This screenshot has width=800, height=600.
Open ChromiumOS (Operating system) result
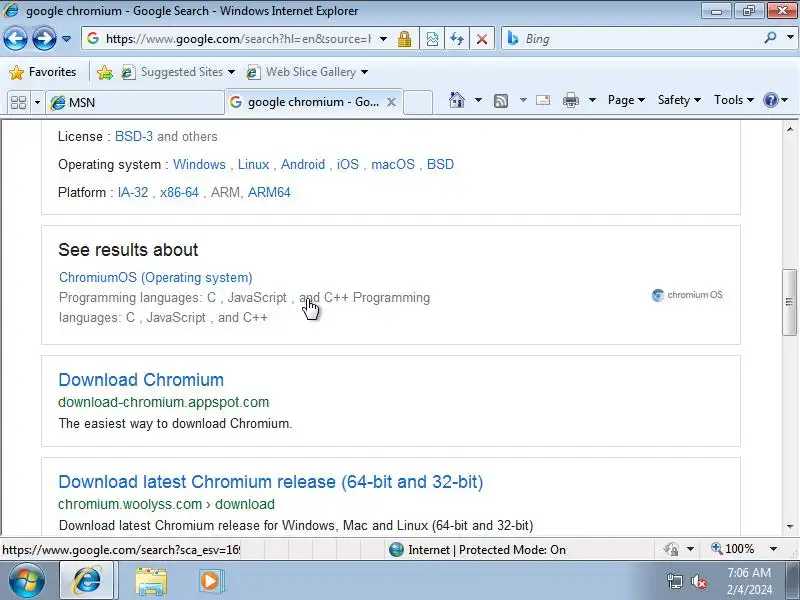pyautogui.click(x=156, y=278)
